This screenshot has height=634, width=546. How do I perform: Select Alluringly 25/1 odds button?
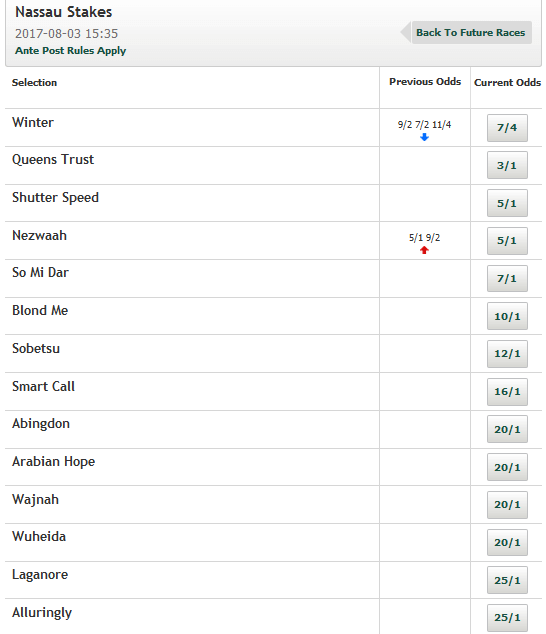click(507, 617)
